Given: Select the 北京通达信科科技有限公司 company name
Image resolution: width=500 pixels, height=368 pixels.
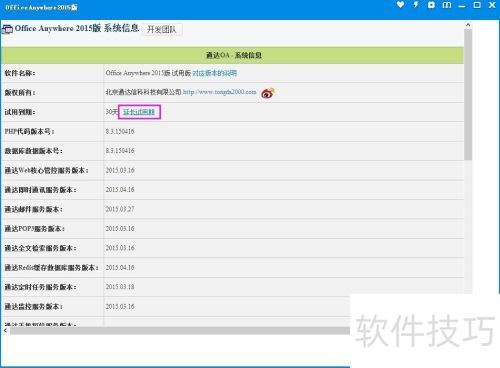Looking at the screenshot, I should point(143,92).
